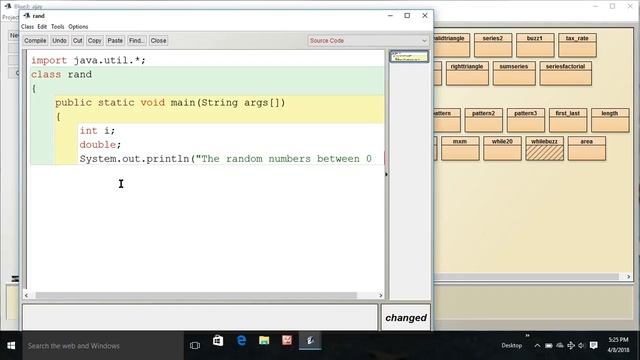Screen dimensions: 640x360
Task: Select the buzz1 class in the BlueJ window
Action: (x=535, y=45)
